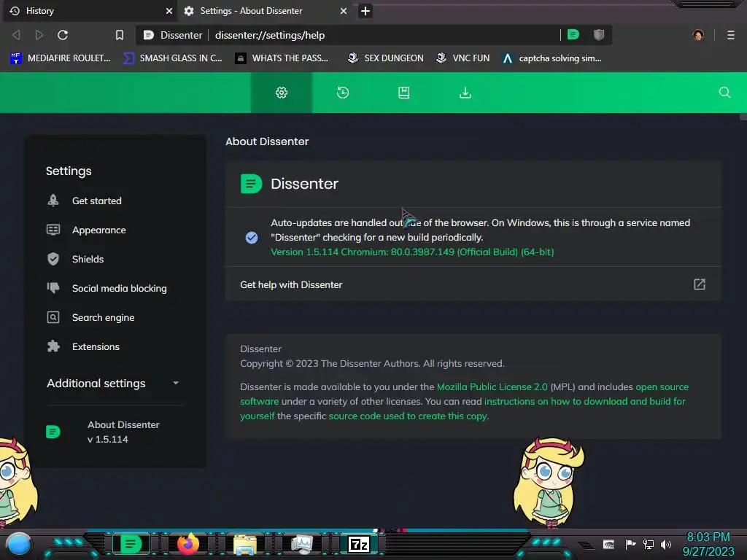Click the search magnifier in green toolbar
This screenshot has width=747, height=560.
pyautogui.click(x=724, y=93)
